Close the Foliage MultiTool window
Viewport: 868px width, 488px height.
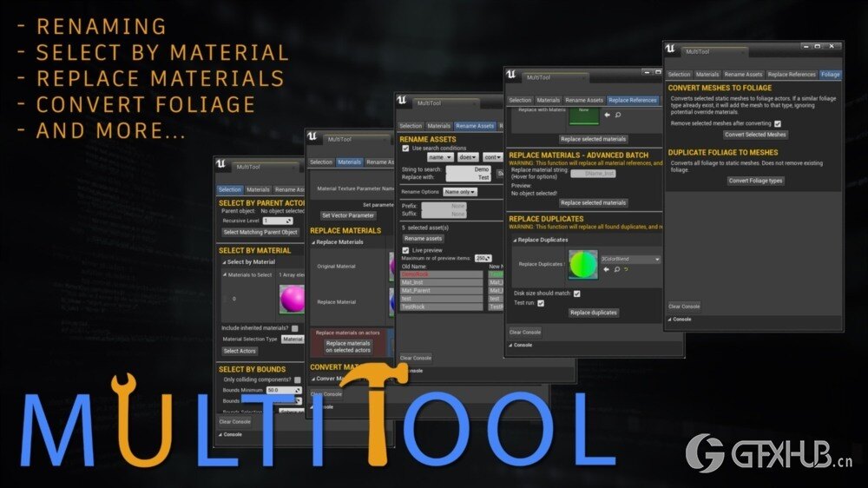tap(832, 47)
